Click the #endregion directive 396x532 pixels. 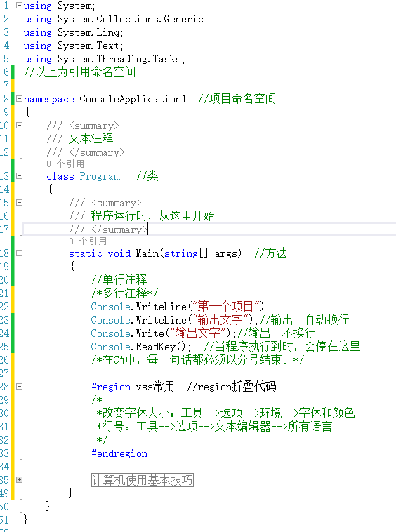pos(119,453)
